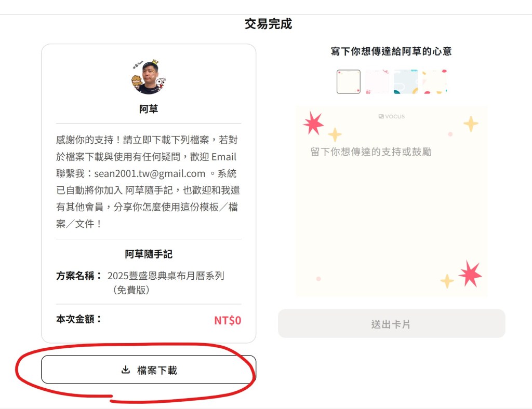Image resolution: width=532 pixels, height=409 pixels.
Task: Click the message field placeholder 留下你想傳達的支持或鼓勵
Action: click(x=371, y=152)
